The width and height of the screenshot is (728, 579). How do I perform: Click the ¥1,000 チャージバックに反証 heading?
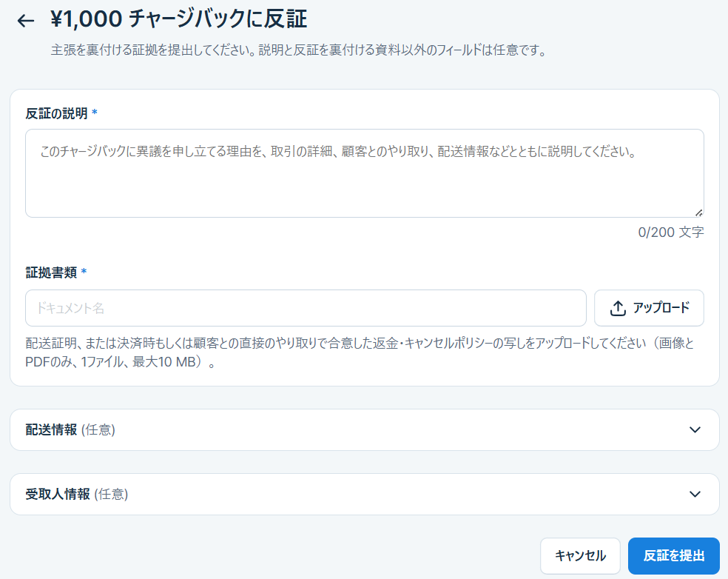179,19
